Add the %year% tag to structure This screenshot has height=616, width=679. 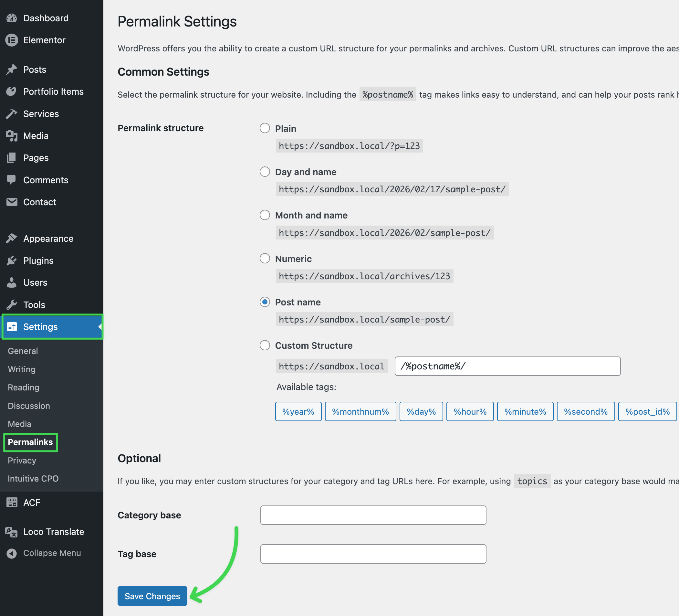click(298, 411)
